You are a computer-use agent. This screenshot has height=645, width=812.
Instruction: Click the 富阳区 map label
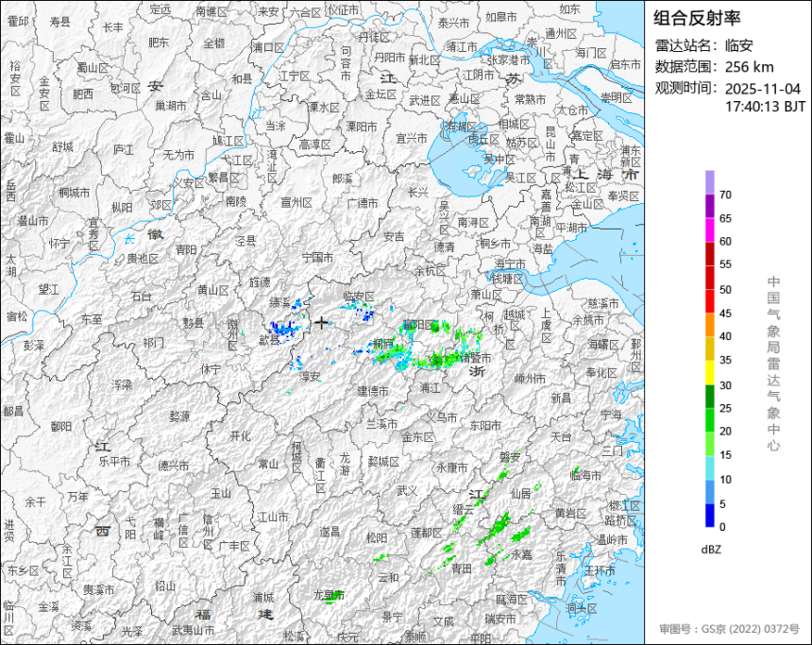tap(418, 326)
